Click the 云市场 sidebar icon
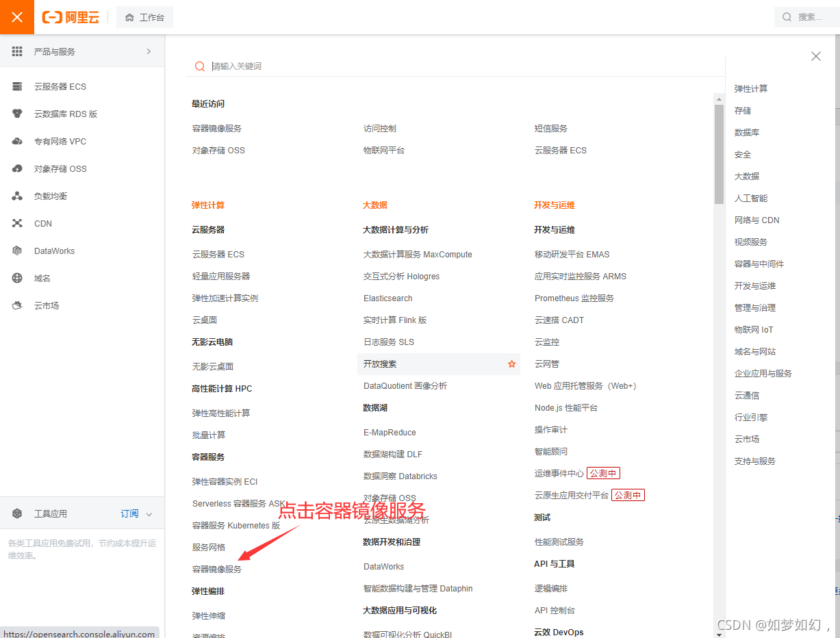Viewport: 840px width, 638px height. pyautogui.click(x=18, y=305)
